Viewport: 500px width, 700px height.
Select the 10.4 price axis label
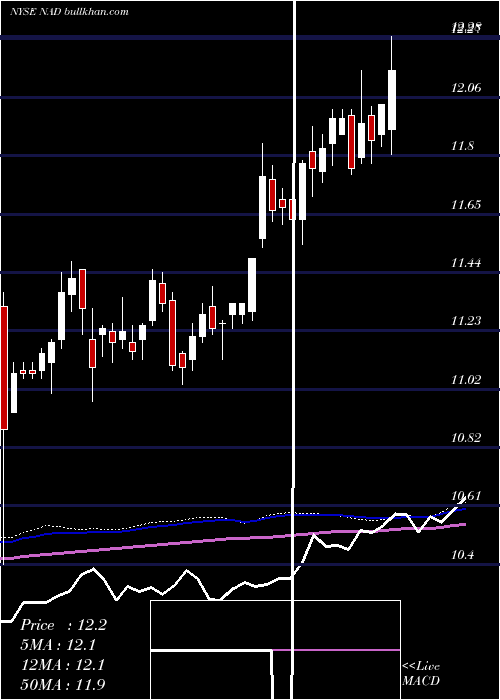[x=462, y=554]
